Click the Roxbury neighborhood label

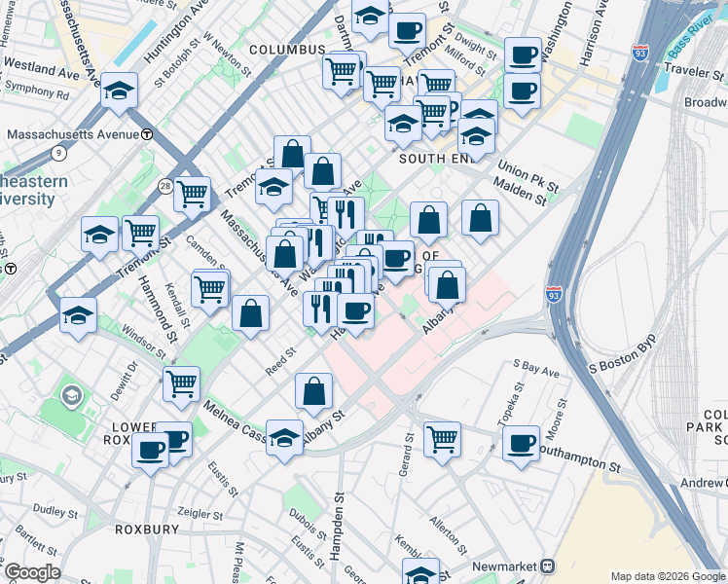tap(147, 529)
